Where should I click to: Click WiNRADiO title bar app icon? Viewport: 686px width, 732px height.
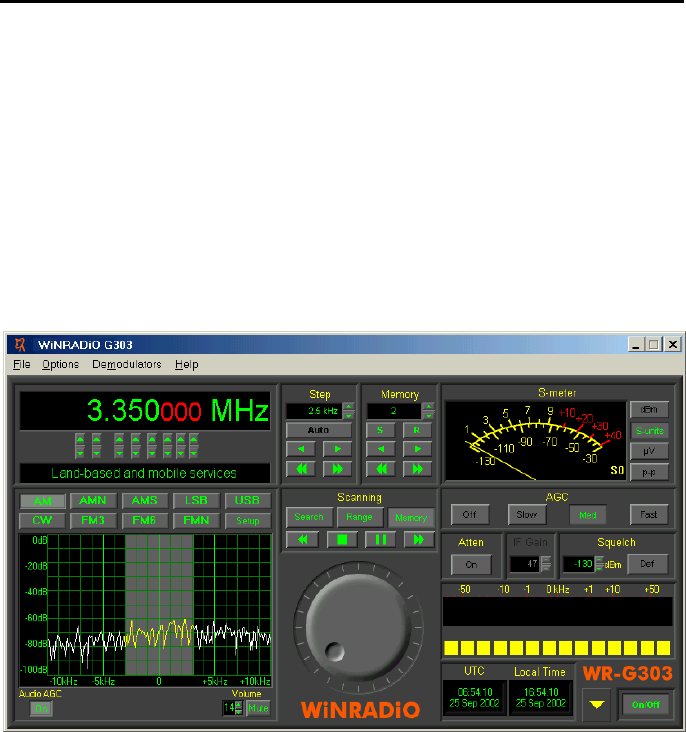click(20, 345)
